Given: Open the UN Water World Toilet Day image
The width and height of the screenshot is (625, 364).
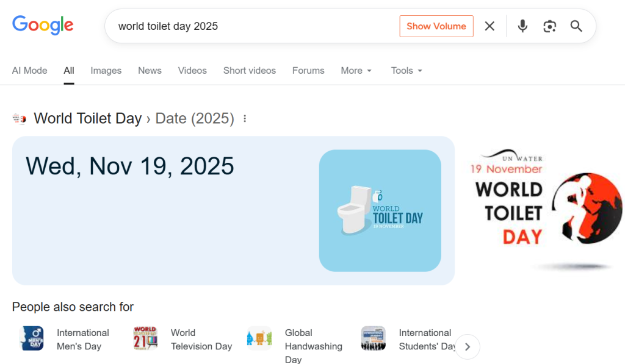Looking at the screenshot, I should 545,211.
